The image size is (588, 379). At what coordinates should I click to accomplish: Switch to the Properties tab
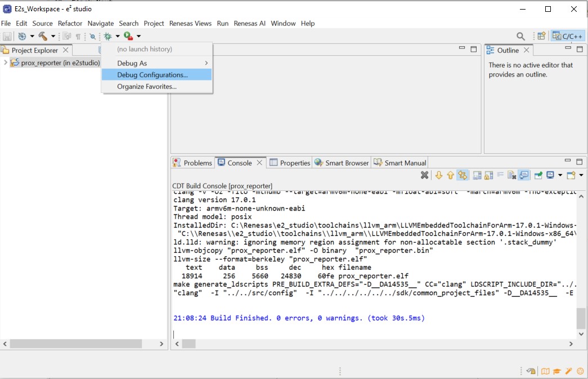(x=290, y=163)
